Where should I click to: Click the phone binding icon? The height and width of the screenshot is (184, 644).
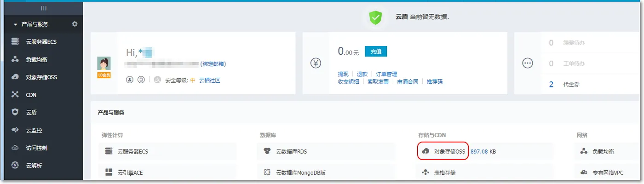click(141, 80)
